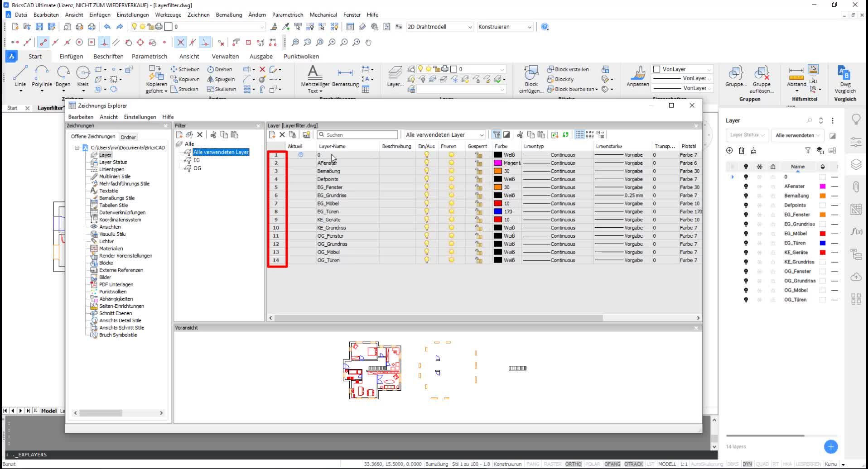The height and width of the screenshot is (469, 868).
Task: Click the Blockify button
Action: (560, 79)
